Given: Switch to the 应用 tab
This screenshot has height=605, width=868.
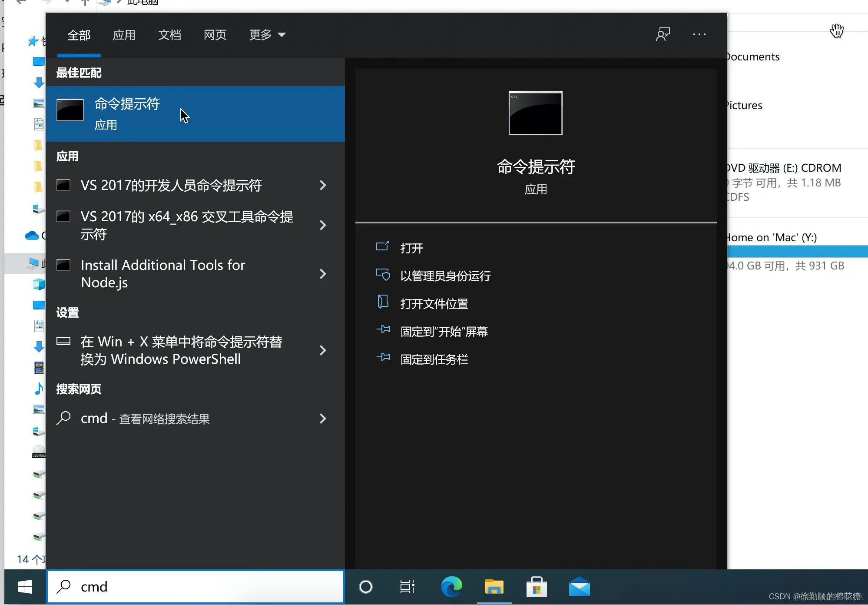Looking at the screenshot, I should click(x=125, y=35).
